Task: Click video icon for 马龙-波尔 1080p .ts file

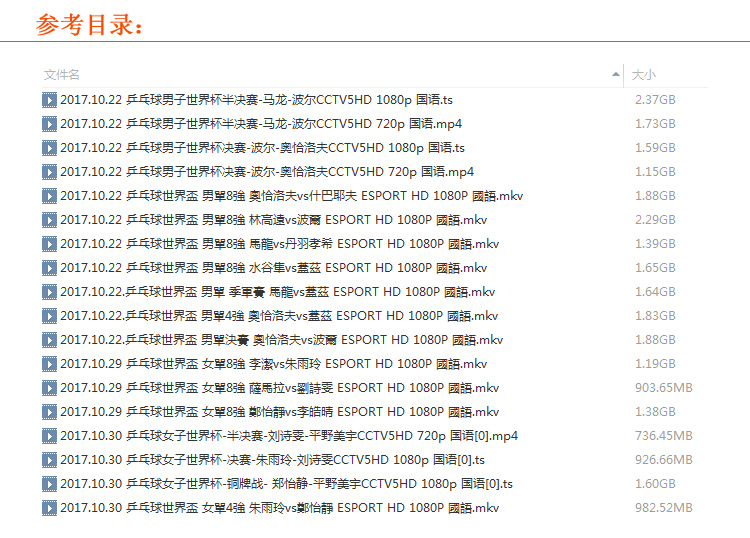Action: (49, 100)
